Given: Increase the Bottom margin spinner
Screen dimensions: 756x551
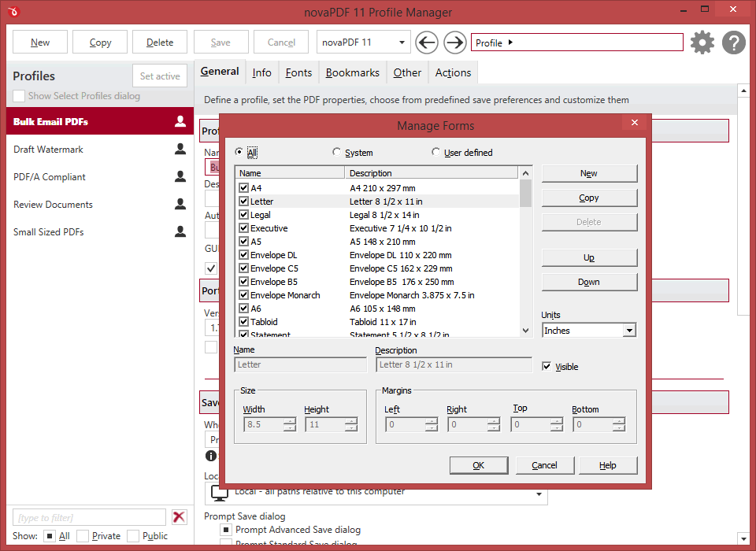Looking at the screenshot, I should [x=619, y=421].
